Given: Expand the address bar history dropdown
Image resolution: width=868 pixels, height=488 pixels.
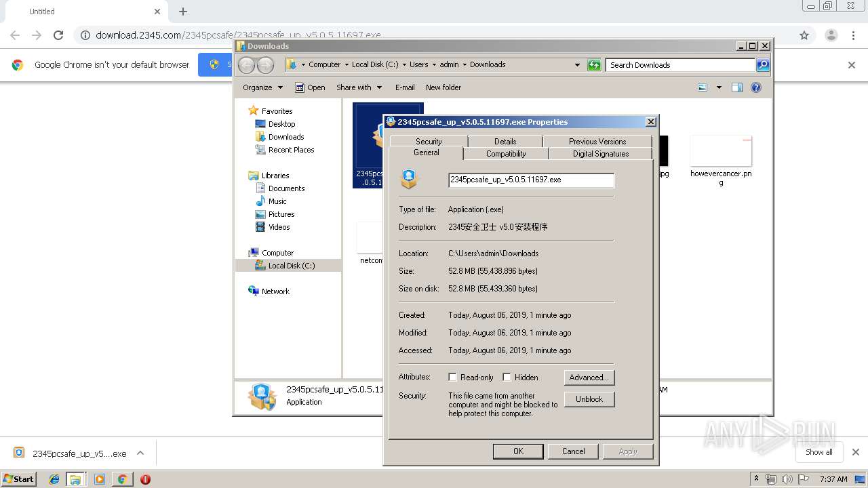Looking at the screenshot, I should click(577, 65).
